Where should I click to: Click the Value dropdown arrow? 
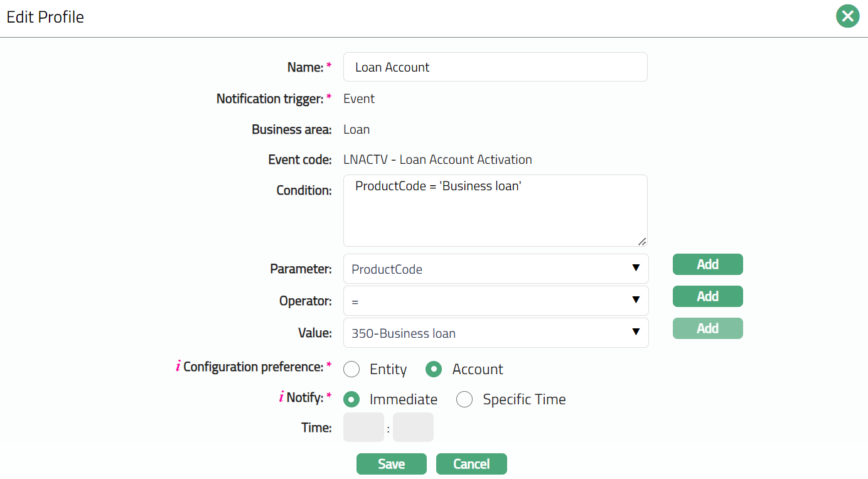click(x=635, y=332)
